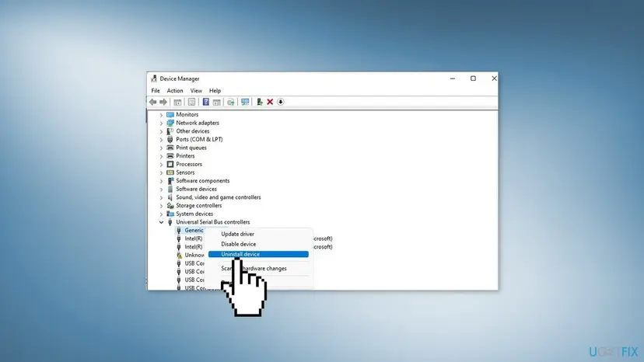The width and height of the screenshot is (644, 362).
Task: Expand the Monitors node
Action: [162, 115]
